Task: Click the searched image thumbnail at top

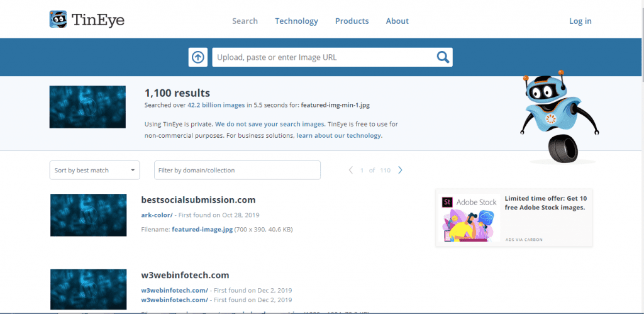Action: tap(87, 107)
